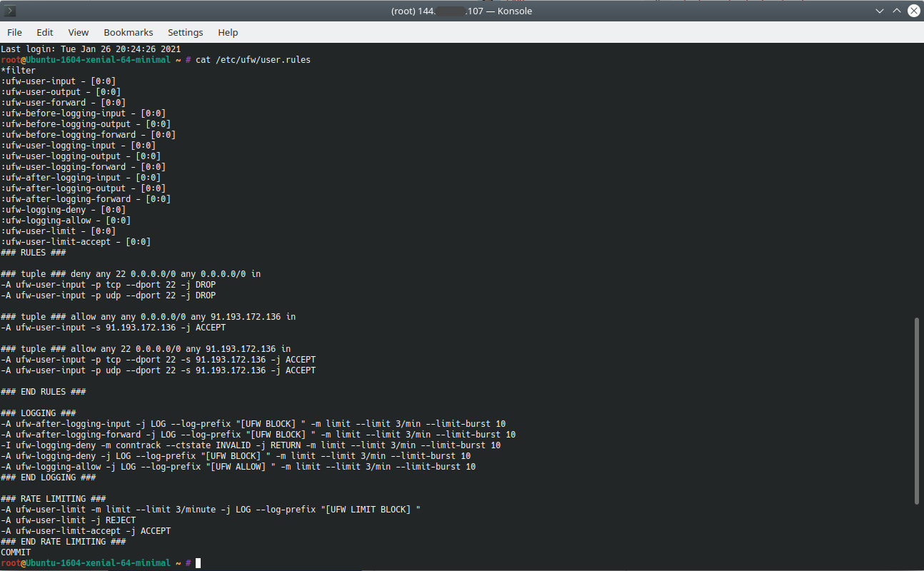This screenshot has width=924, height=571.
Task: Click the ':ufw-logging-allow - [0:0]' line
Action: coord(66,221)
